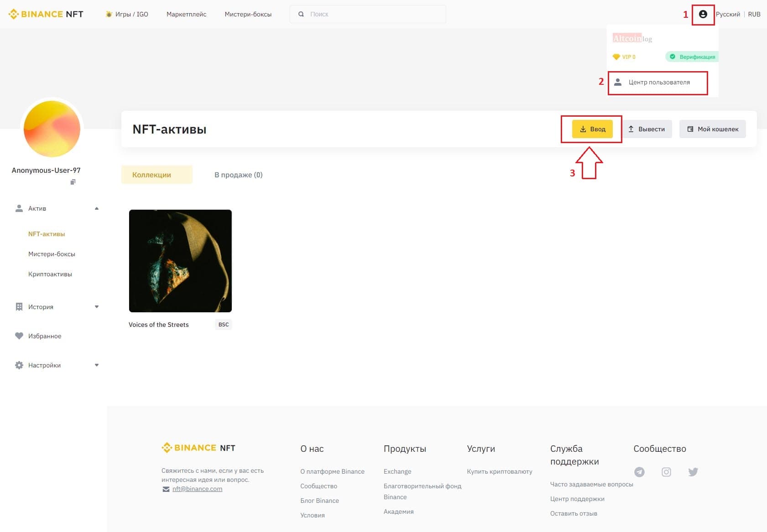Screen dimensions: 767x532
Task: Open the Voices of the Streets thumbnail
Action: (x=180, y=261)
